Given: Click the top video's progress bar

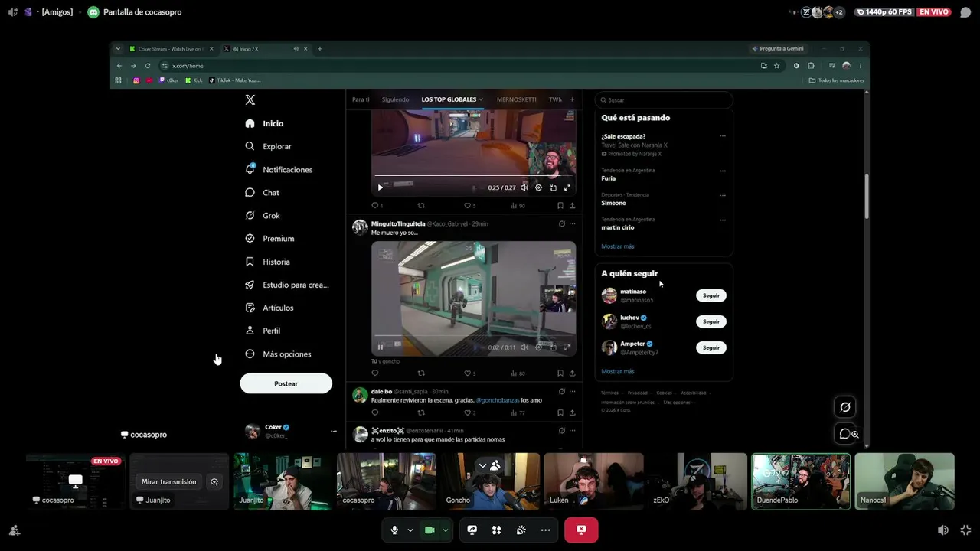Looking at the screenshot, I should click(473, 177).
